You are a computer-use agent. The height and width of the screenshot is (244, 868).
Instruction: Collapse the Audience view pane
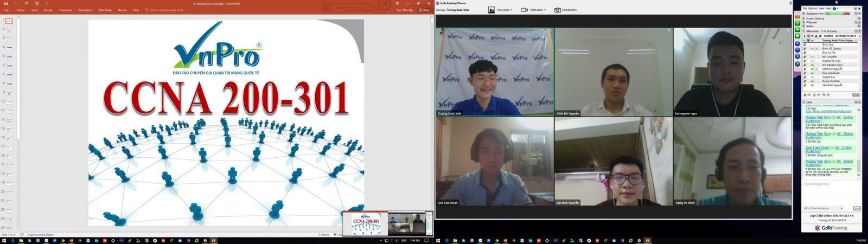click(x=803, y=14)
